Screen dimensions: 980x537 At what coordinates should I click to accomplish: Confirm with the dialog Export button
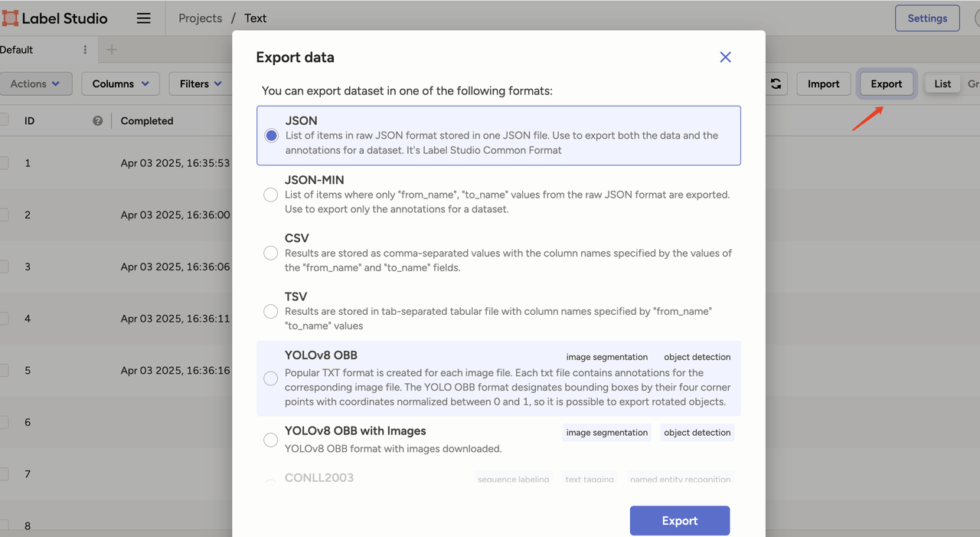point(680,521)
